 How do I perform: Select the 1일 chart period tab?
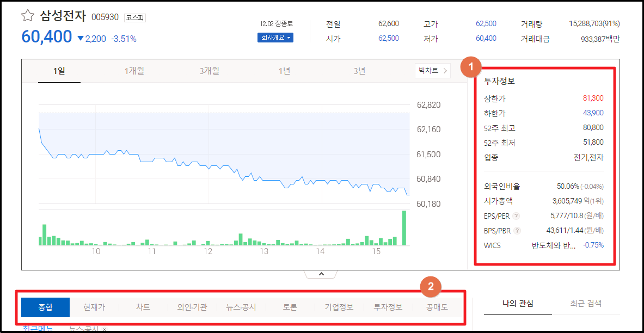(59, 71)
